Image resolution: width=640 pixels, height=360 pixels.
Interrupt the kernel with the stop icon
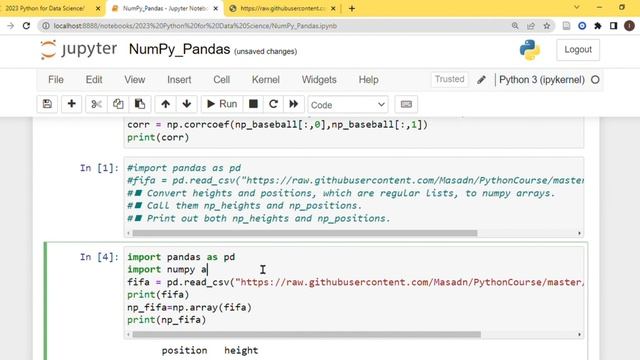(x=253, y=104)
